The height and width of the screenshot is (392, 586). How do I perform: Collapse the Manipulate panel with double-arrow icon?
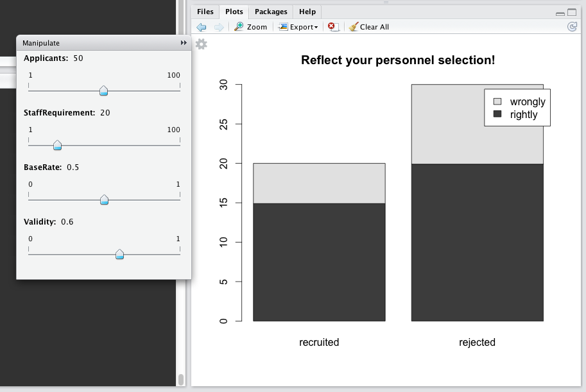coord(184,43)
